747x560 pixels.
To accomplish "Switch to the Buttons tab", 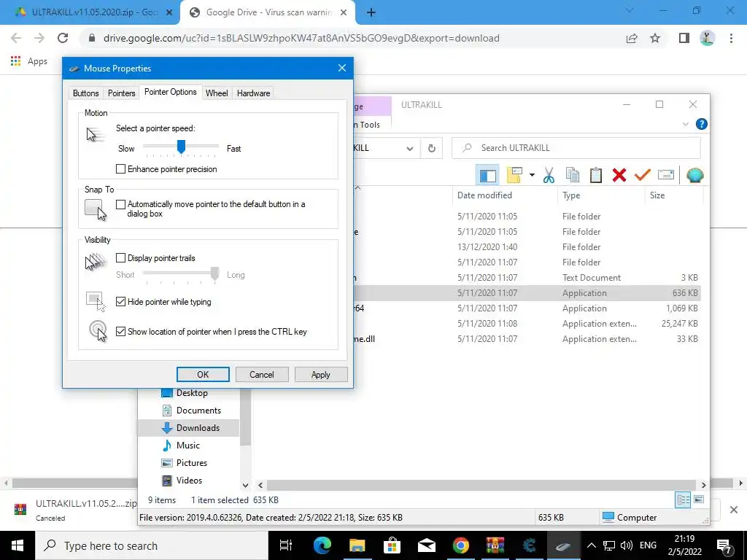I will tap(86, 93).
